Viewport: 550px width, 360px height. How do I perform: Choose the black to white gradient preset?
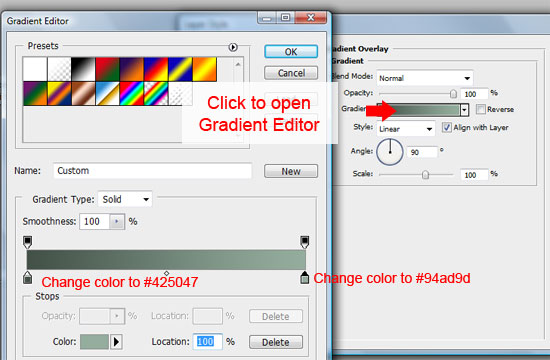[83, 69]
